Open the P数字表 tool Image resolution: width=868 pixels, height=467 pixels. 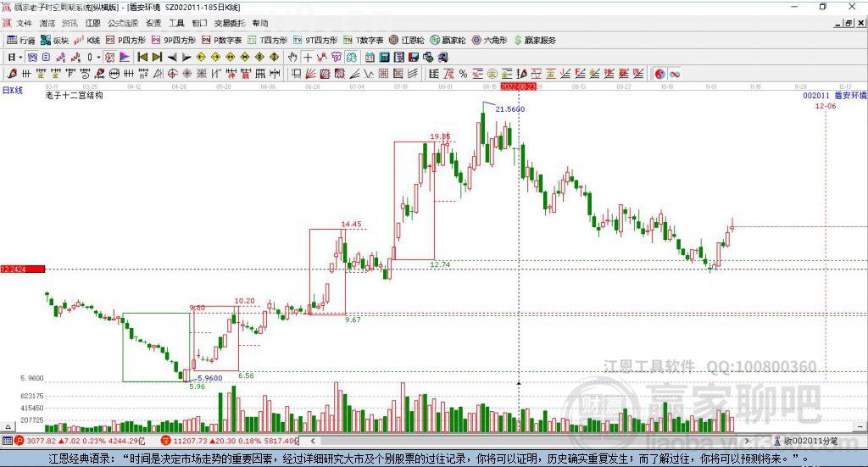pyautogui.click(x=222, y=41)
